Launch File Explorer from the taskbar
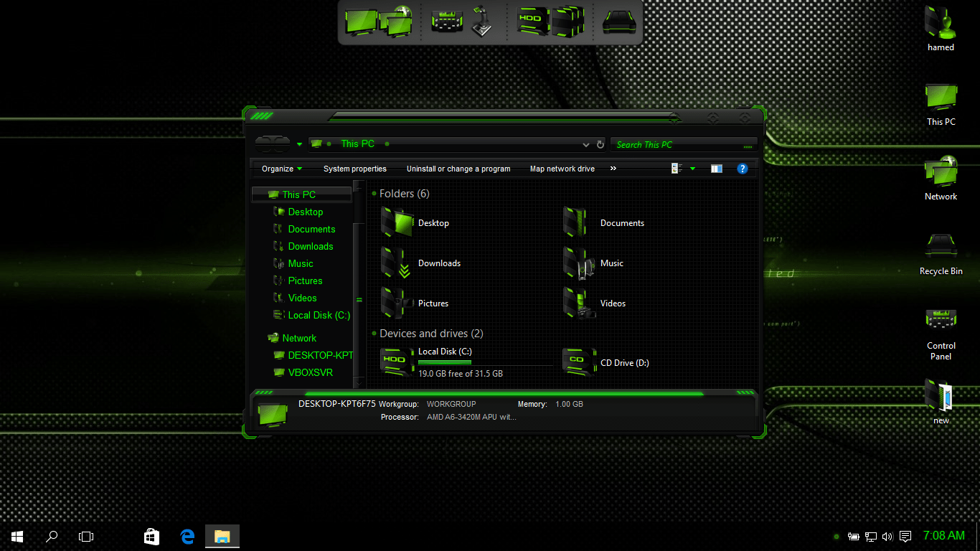980x551 pixels. (x=222, y=536)
